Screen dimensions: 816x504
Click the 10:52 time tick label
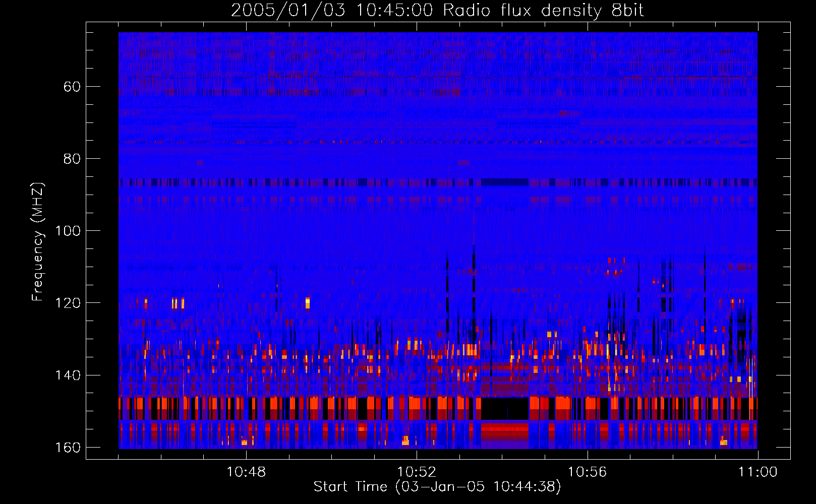(x=417, y=472)
